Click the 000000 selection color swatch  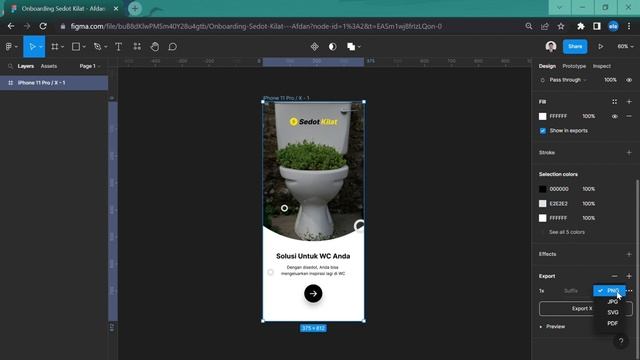[542, 189]
